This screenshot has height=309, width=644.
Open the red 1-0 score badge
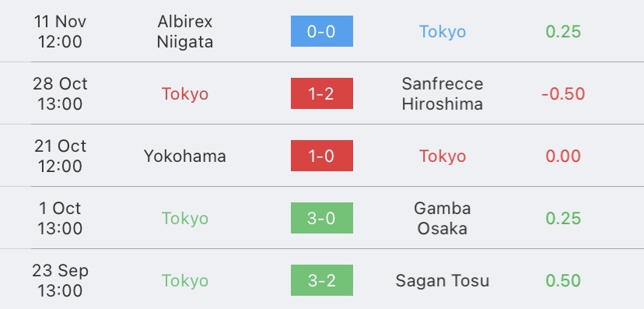tap(321, 156)
